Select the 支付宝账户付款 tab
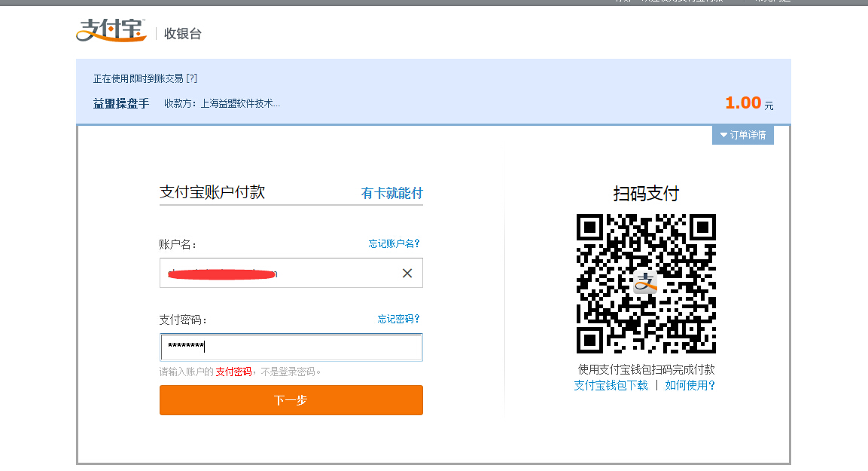The width and height of the screenshot is (868, 471). (212, 192)
